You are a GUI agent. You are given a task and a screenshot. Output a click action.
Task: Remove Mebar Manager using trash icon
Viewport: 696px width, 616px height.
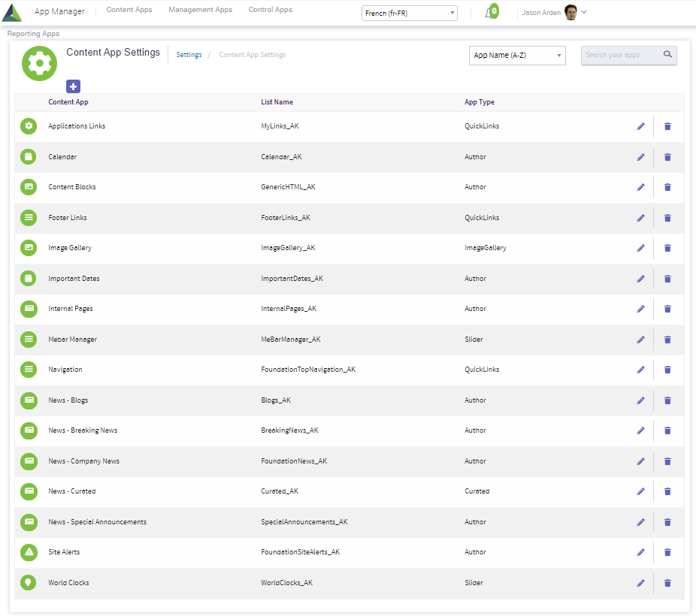(x=667, y=340)
